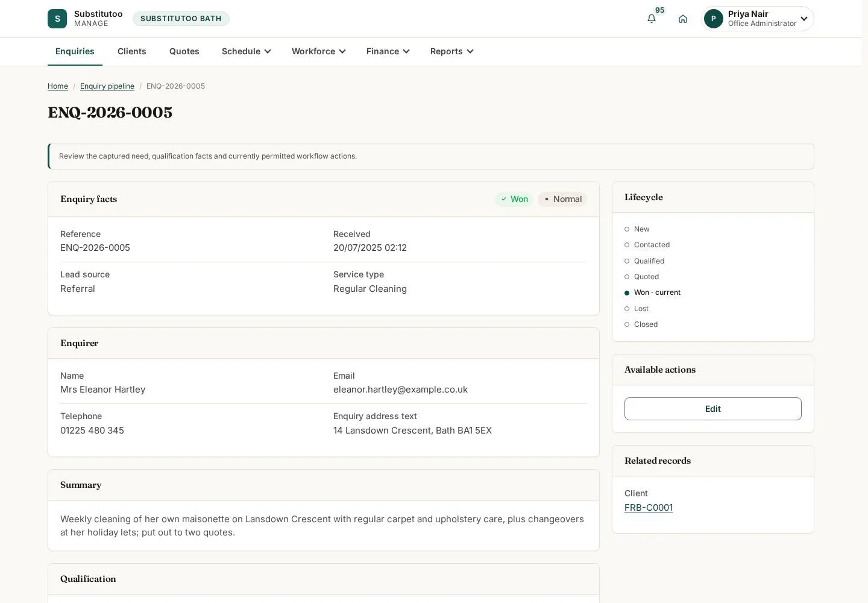Open the Finance dropdown menu

coord(388,51)
